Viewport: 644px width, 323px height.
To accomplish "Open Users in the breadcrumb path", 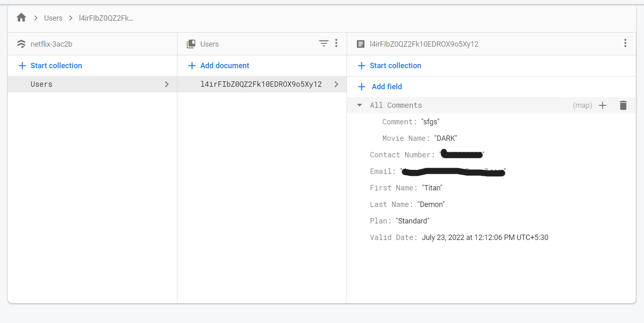I will [x=53, y=18].
